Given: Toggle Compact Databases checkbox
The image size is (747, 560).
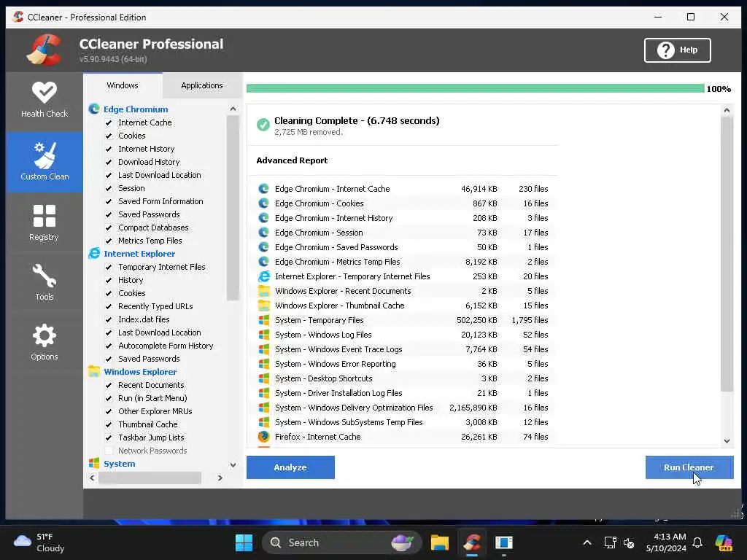Looking at the screenshot, I should tap(109, 228).
